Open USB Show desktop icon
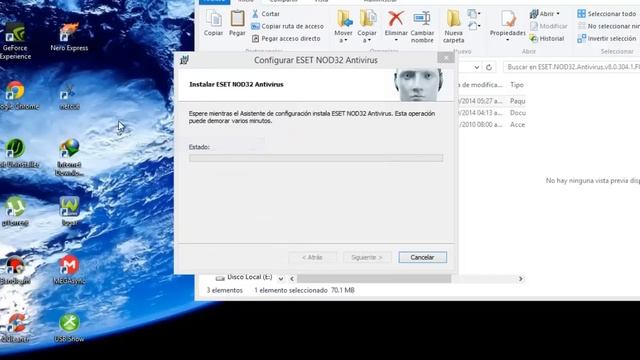The height and width of the screenshot is (360, 640). point(69,328)
